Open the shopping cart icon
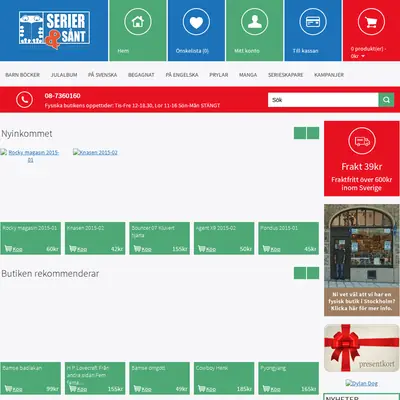This screenshot has width=400, height=400. click(x=371, y=22)
